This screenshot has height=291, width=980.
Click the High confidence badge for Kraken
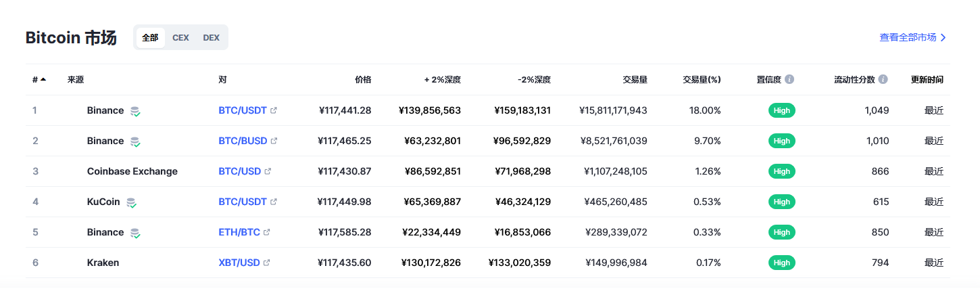pyautogui.click(x=782, y=263)
